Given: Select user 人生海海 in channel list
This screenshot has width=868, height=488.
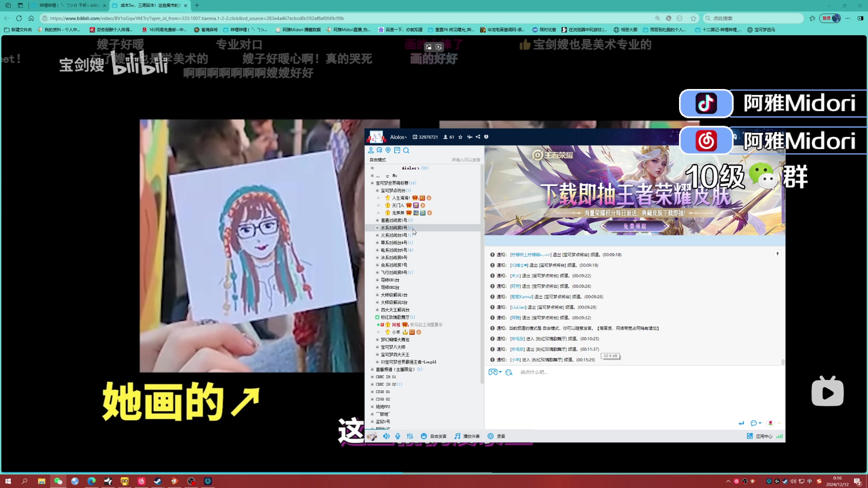Looking at the screenshot, I should coord(401,198).
